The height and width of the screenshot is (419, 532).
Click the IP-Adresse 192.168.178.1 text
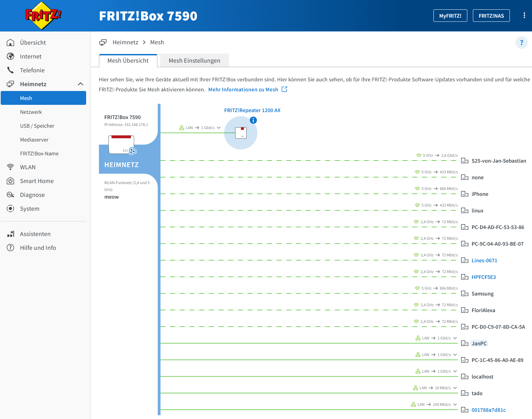126,125
